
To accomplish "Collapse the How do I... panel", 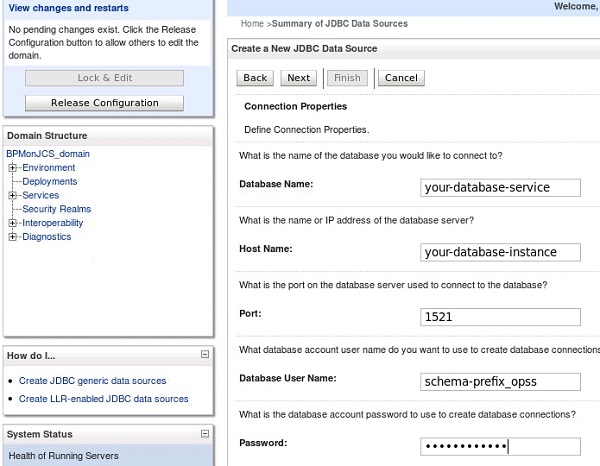I will [205, 354].
